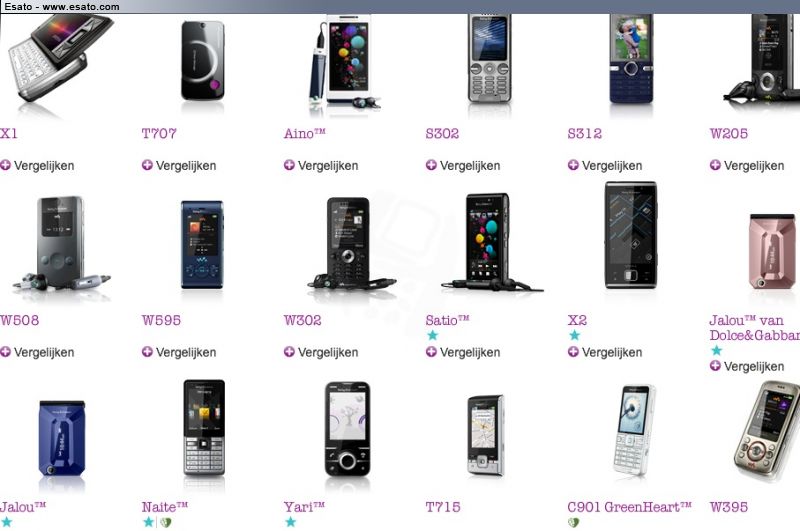
Task: Click the plus compare icon under W508
Action: click(x=5, y=351)
